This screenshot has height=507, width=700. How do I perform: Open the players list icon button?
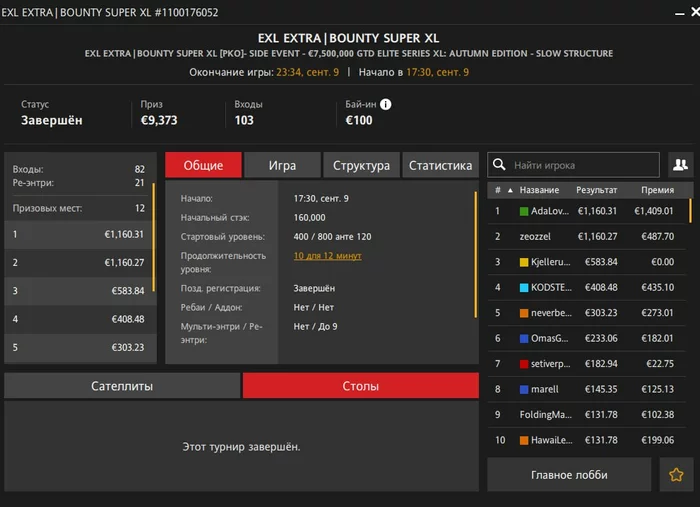(x=680, y=165)
